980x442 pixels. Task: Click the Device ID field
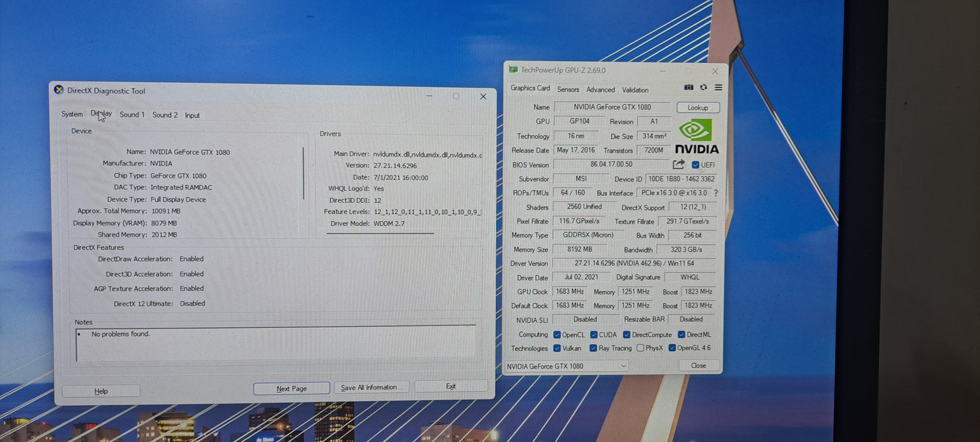click(682, 179)
